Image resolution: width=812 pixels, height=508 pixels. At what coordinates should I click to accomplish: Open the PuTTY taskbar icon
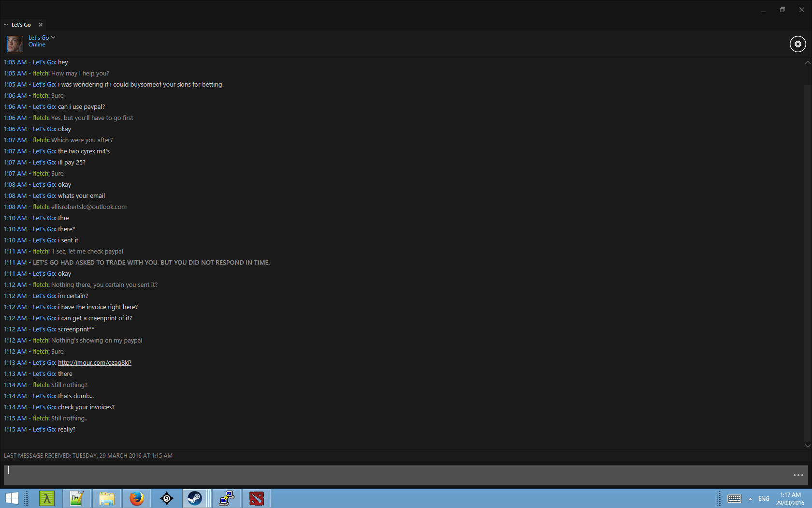[226, 498]
